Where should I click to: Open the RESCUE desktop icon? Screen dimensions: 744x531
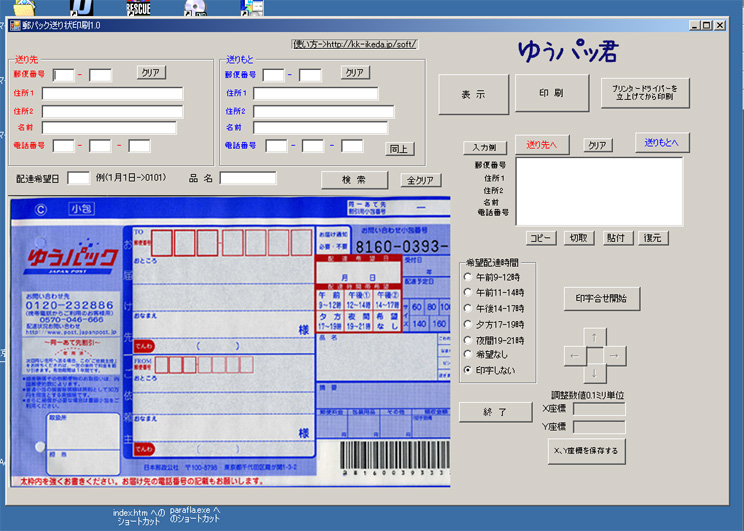tap(139, 8)
